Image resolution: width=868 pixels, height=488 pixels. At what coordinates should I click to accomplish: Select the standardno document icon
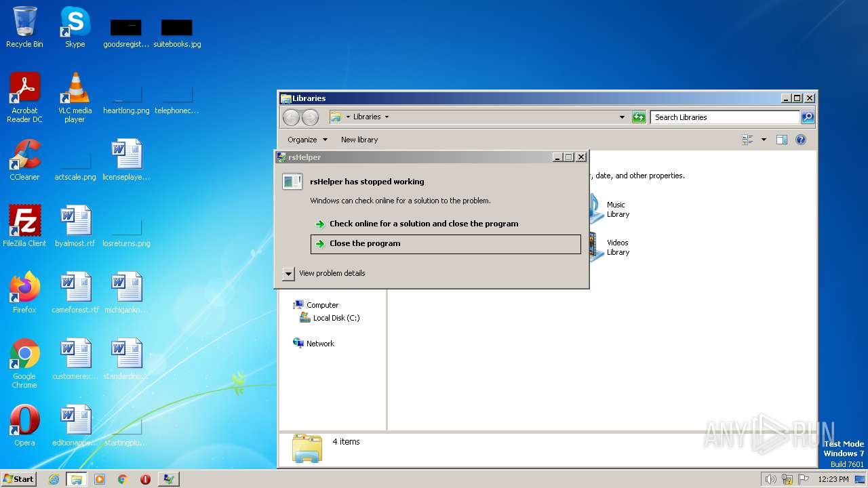click(x=126, y=359)
